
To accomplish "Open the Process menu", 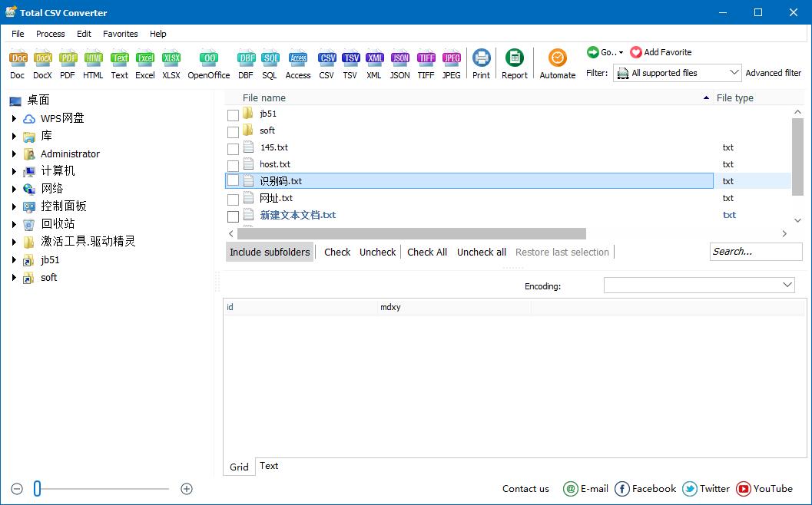I will [x=50, y=34].
